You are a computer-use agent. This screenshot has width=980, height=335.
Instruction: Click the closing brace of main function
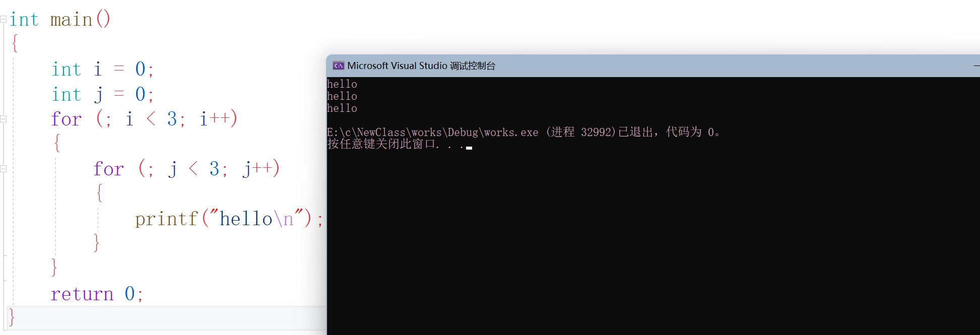pos(12,317)
